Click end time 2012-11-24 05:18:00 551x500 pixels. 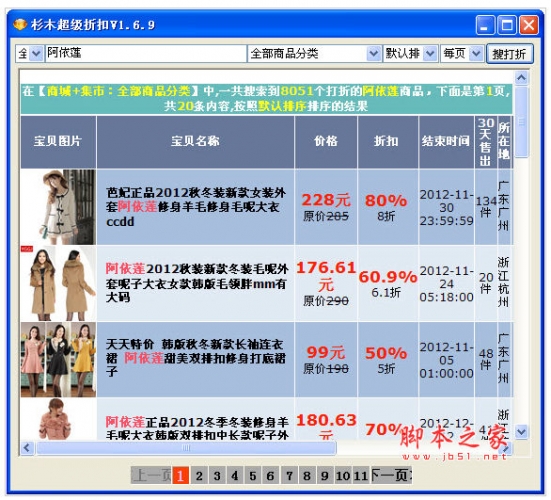pyautogui.click(x=446, y=284)
